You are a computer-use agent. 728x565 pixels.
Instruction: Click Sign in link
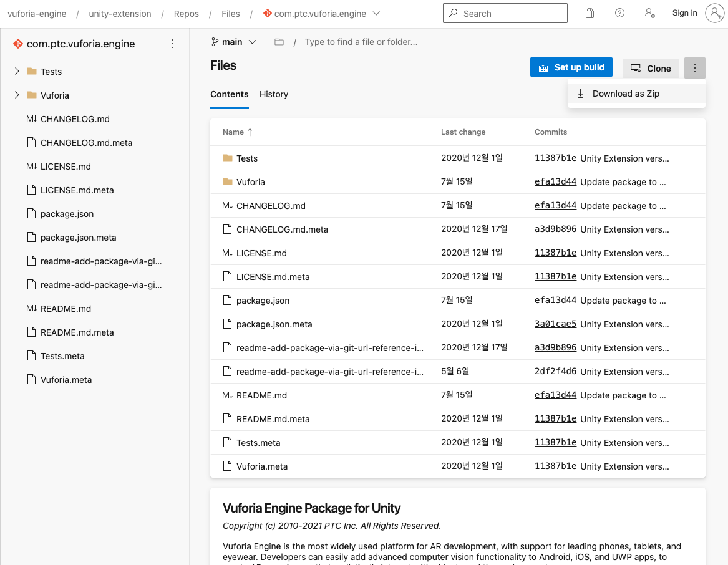[x=684, y=13]
